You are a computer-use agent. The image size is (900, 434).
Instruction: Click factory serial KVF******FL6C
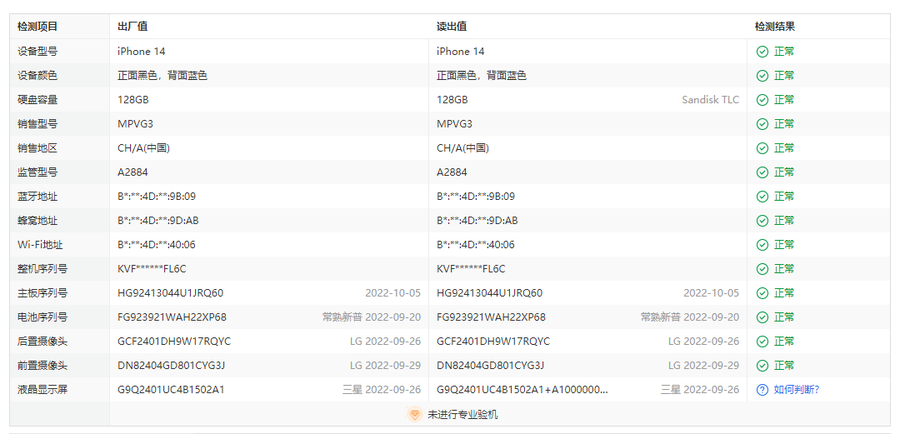[x=152, y=269]
